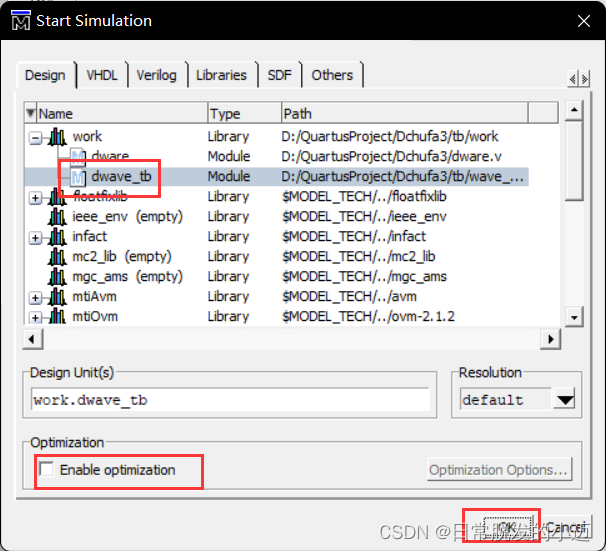Click the vertical scrollbar thumb
This screenshot has width=606, height=551.
[574, 160]
